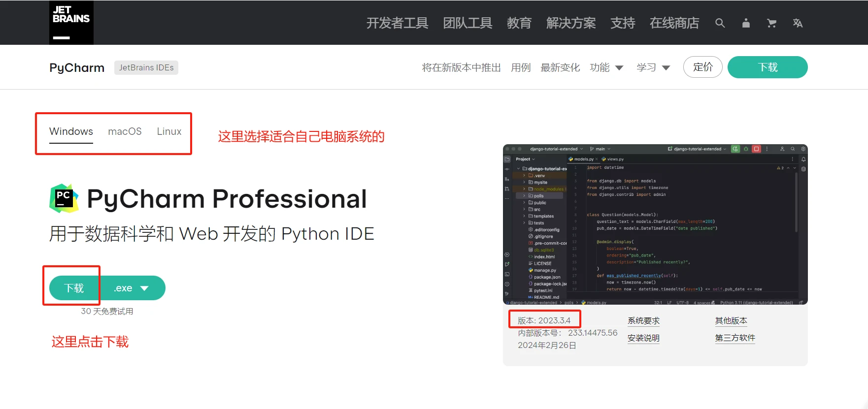Open the 系统要求 link
Viewport: 868px width, 409px height.
[x=643, y=321]
